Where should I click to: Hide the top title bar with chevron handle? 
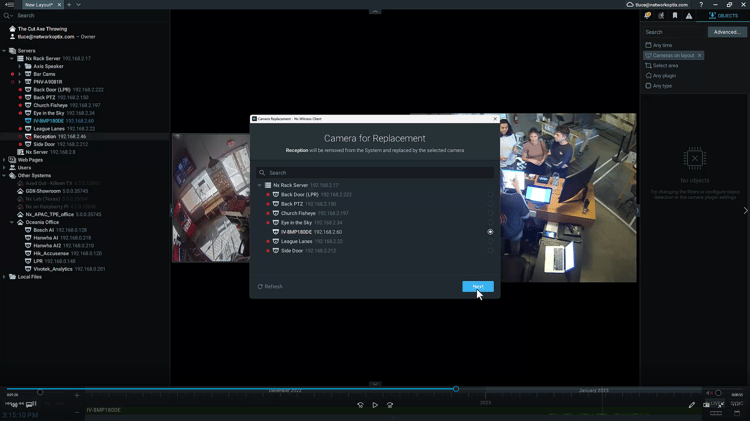(x=375, y=11)
